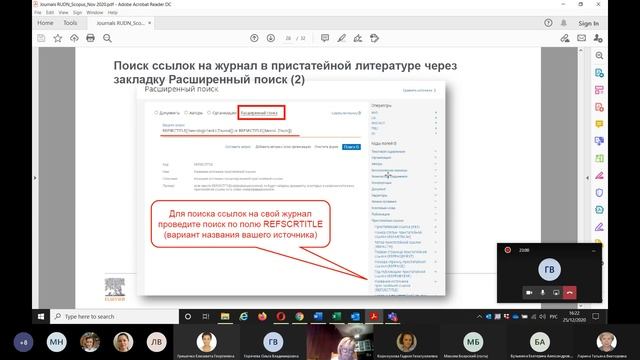Image resolution: width=640 pixels, height=360 pixels.
Task: Select participant БА tile
Action: (540, 342)
